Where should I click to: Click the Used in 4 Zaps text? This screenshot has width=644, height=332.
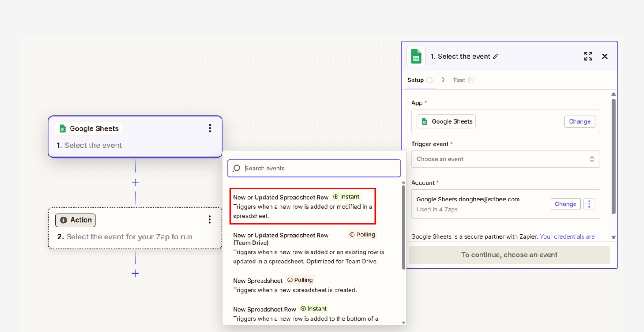(x=437, y=209)
